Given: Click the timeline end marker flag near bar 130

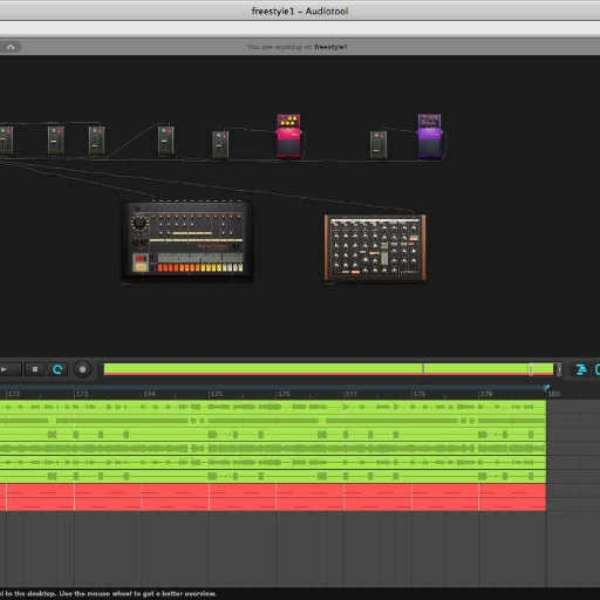Looking at the screenshot, I should 546,388.
